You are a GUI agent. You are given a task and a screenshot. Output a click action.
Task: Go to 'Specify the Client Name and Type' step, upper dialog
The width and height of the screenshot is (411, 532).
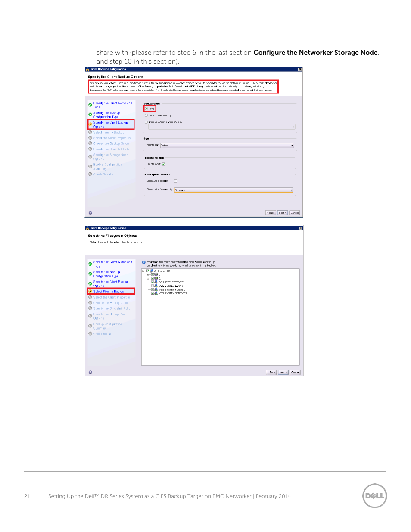coord(112,105)
